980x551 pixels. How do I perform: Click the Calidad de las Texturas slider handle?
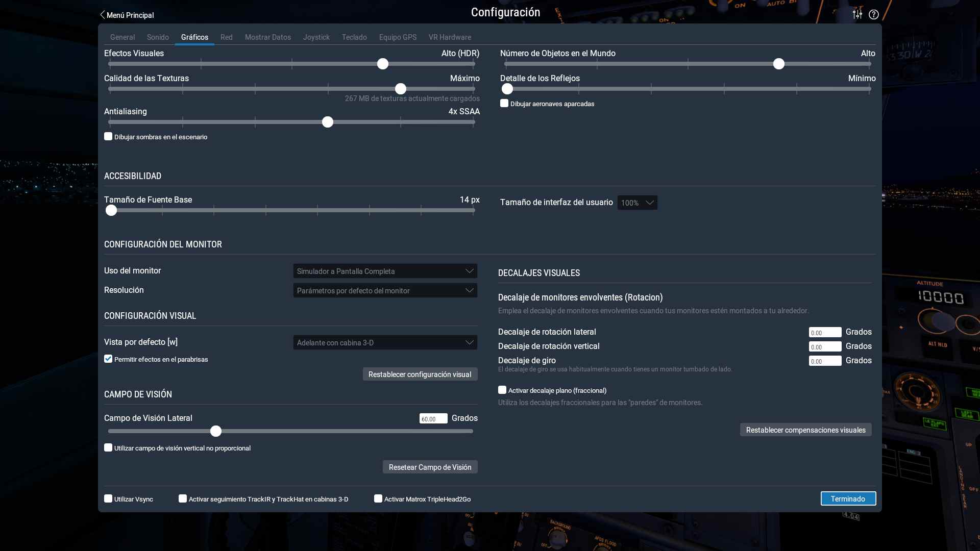coord(401,89)
